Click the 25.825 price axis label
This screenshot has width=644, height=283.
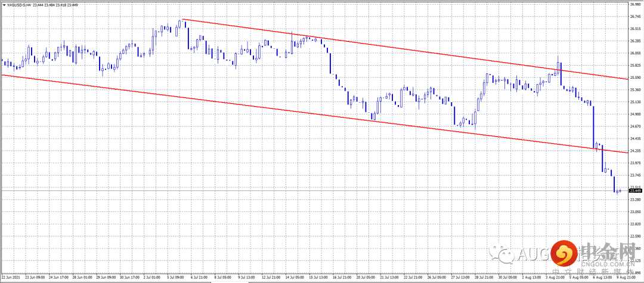pos(635,66)
